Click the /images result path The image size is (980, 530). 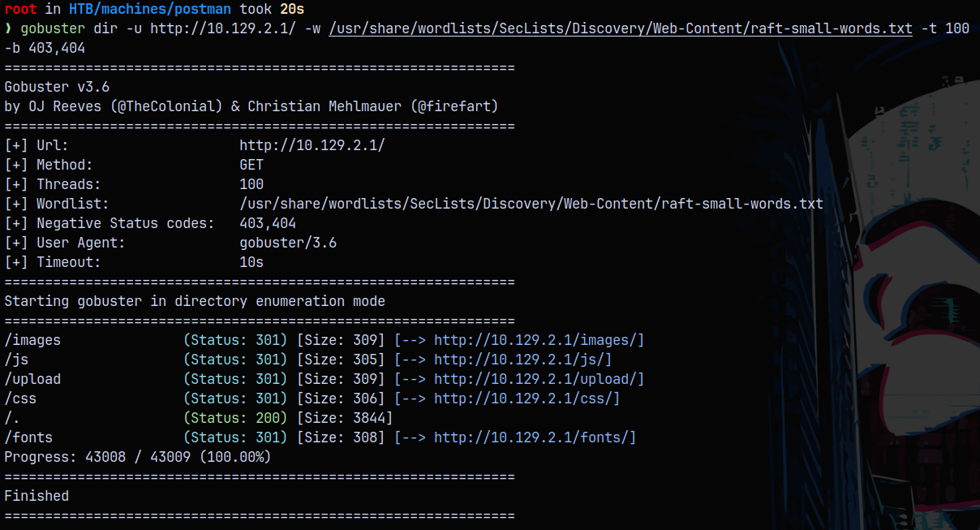coord(32,340)
